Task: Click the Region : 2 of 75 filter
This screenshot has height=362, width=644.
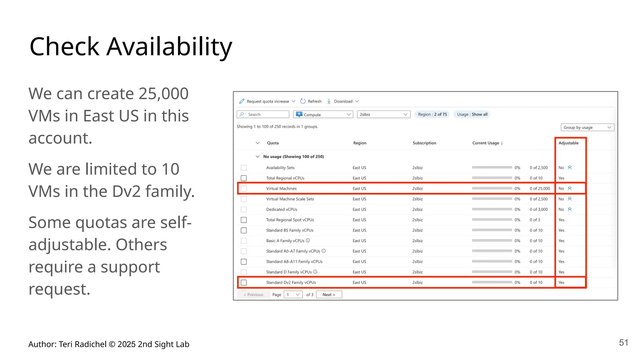Action: [x=432, y=114]
